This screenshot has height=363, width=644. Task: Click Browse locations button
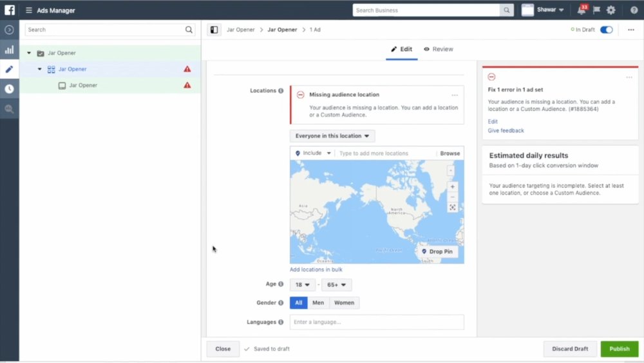click(x=450, y=153)
